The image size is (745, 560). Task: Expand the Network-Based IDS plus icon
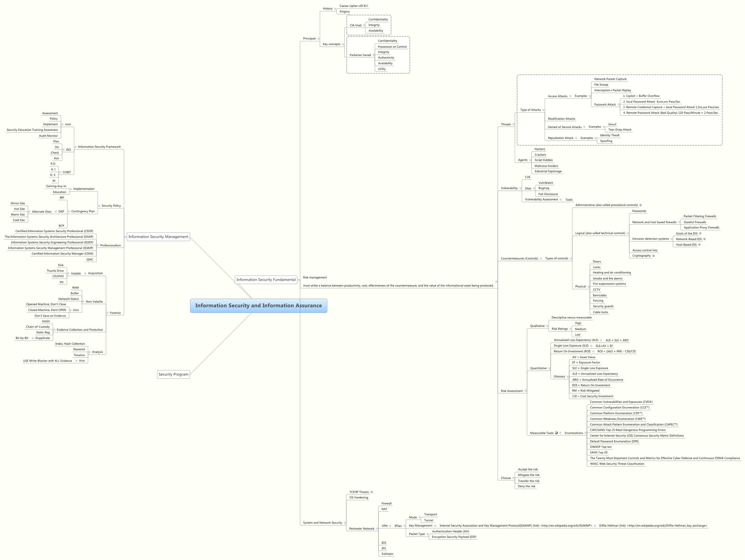click(704, 239)
